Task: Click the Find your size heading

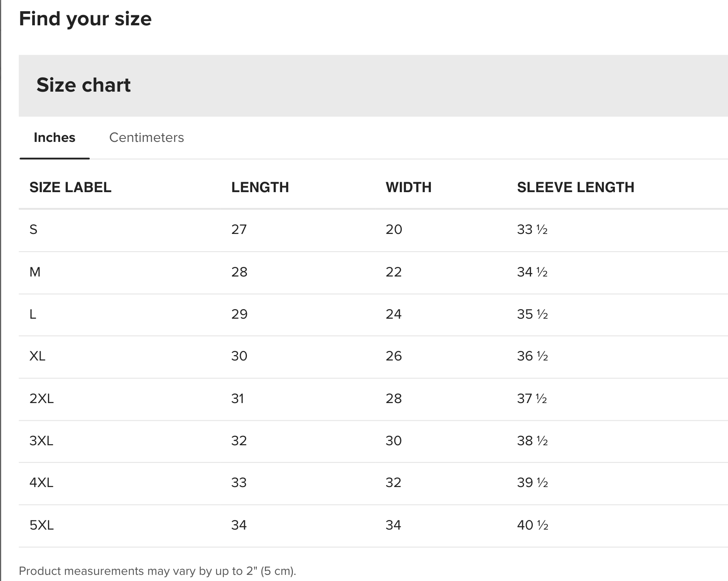Action: pos(85,19)
